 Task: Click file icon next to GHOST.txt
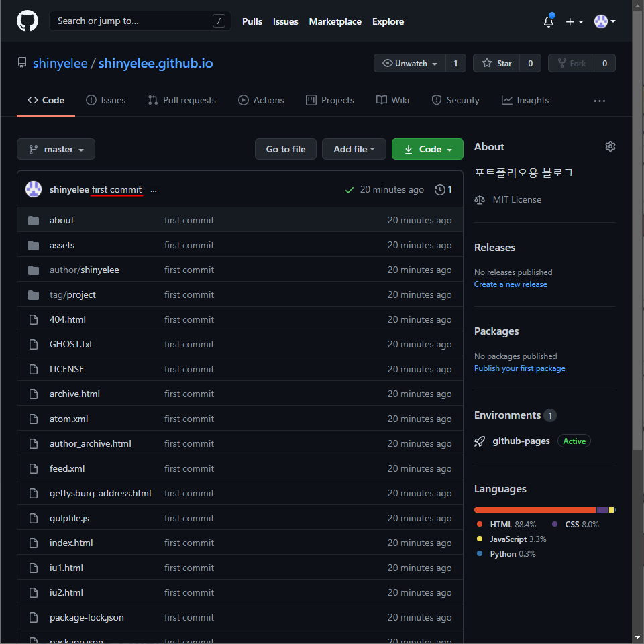click(x=34, y=345)
